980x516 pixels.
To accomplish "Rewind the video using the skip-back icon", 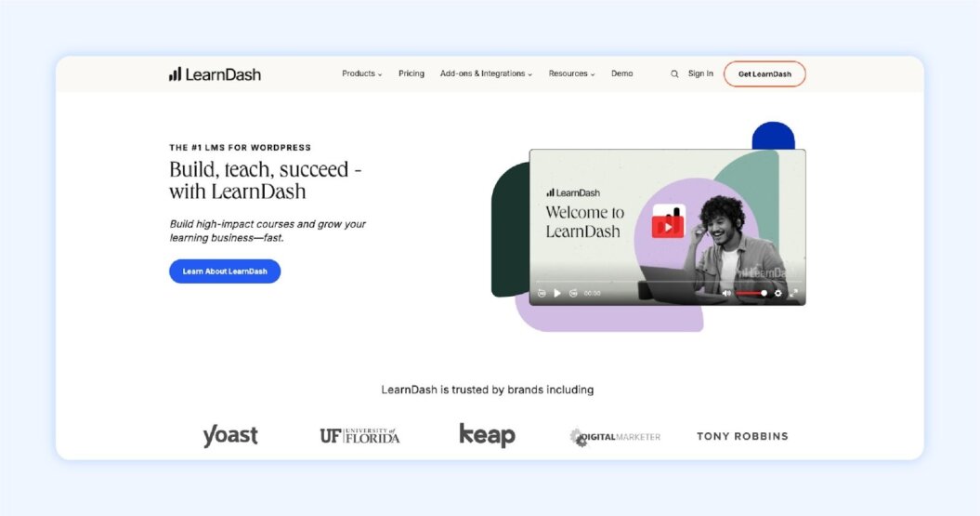I will tap(542, 293).
